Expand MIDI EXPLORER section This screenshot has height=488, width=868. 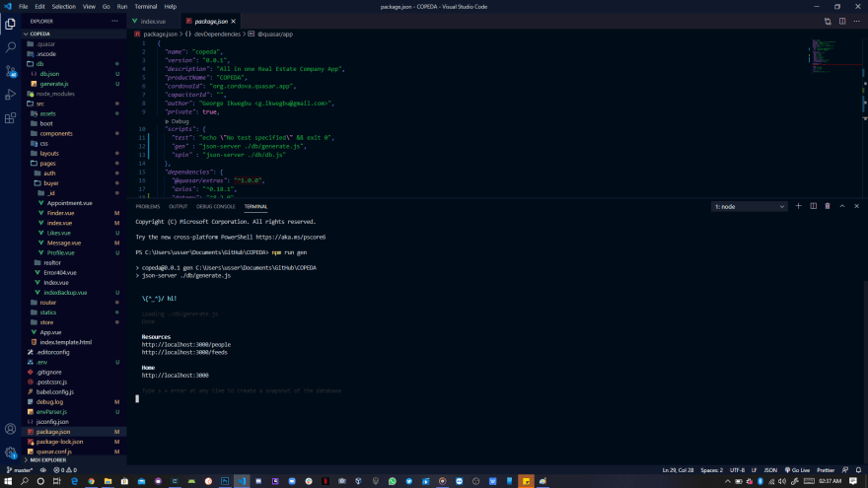(x=74, y=459)
